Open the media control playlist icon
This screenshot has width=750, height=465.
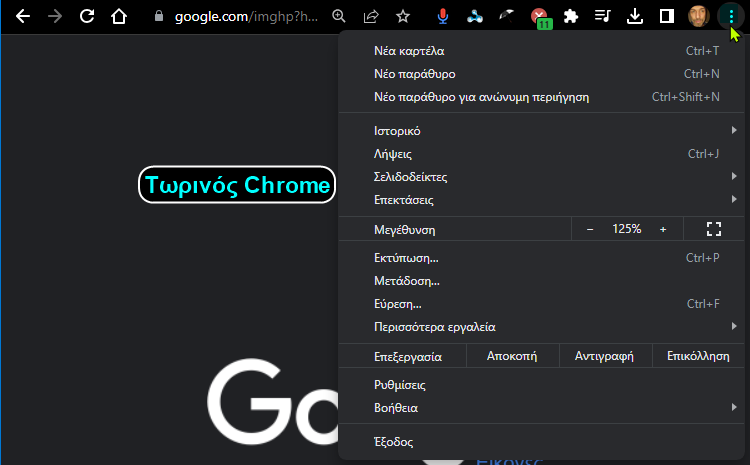tap(603, 16)
